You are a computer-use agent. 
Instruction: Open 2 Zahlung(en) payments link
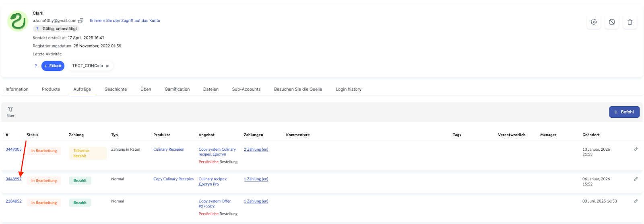[x=256, y=149]
